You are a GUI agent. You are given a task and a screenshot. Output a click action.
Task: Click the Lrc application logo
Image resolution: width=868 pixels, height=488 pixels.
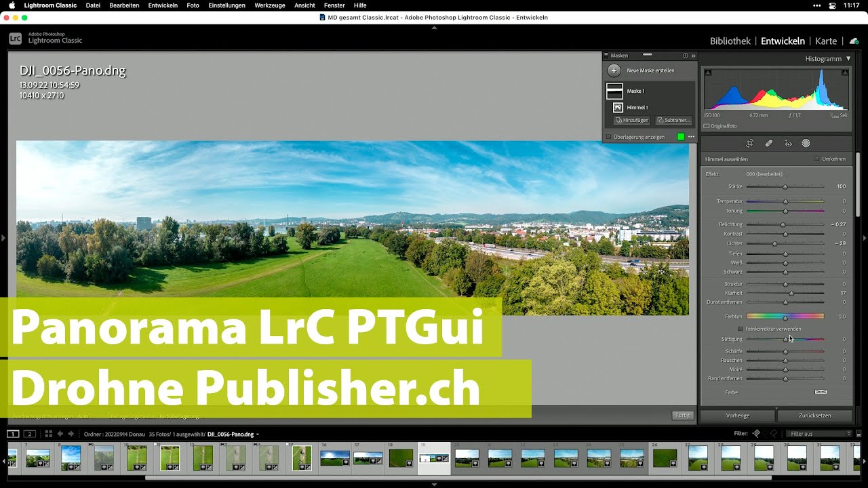[x=15, y=39]
